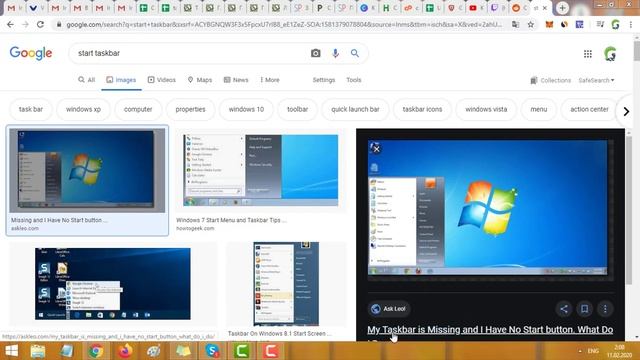Click howtogeek.com source text
The image size is (640, 360).
coord(195,228)
